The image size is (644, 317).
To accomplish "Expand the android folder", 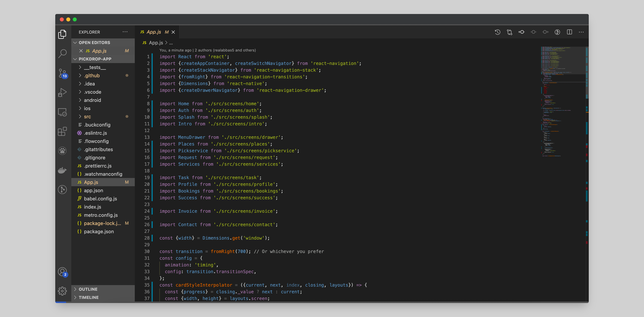I will pos(103,100).
